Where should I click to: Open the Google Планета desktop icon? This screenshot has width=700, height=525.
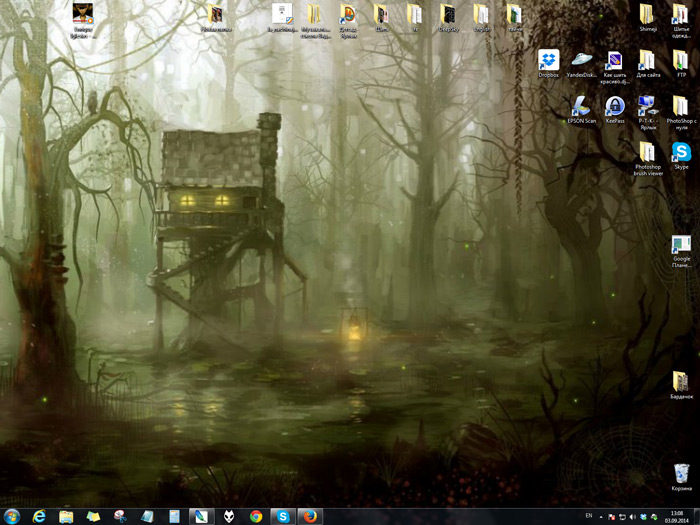[x=681, y=251]
